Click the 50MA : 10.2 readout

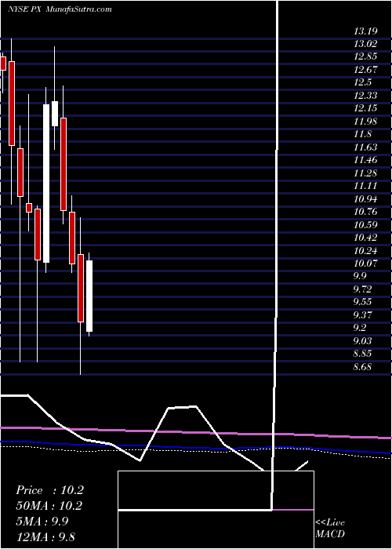(49, 506)
